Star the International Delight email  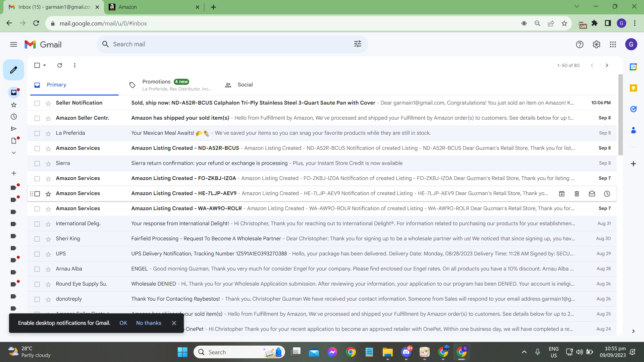pyautogui.click(x=48, y=224)
